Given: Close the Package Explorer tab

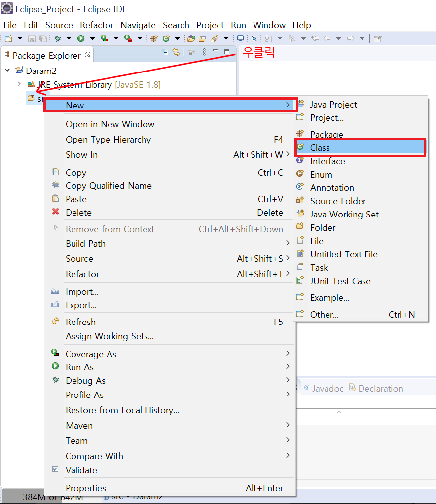Looking at the screenshot, I should pyautogui.click(x=87, y=54).
